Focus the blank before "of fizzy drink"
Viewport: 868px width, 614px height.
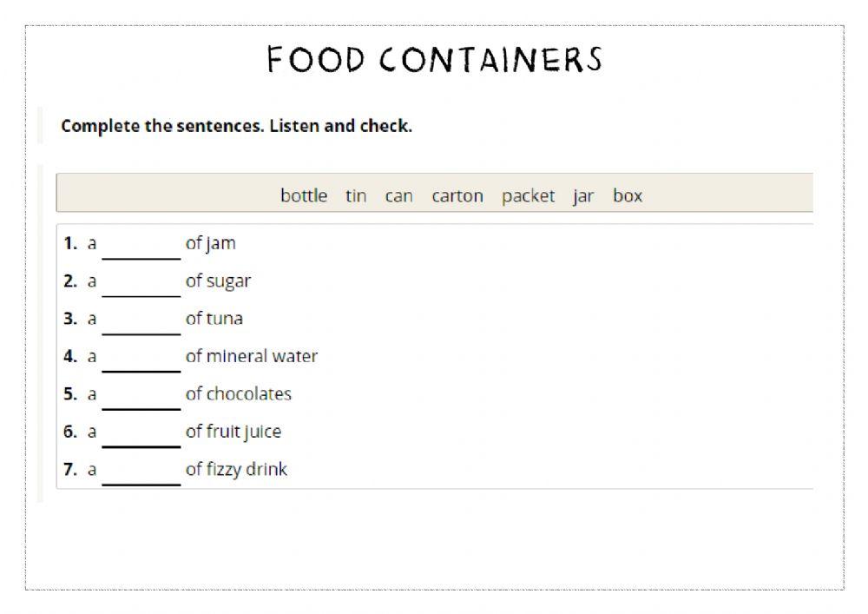pos(141,472)
